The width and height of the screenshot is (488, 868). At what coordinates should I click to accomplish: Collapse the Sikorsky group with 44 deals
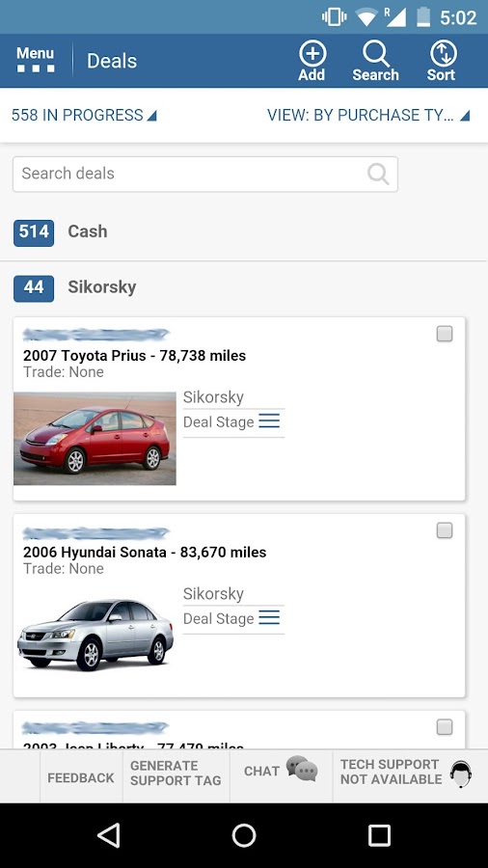tap(244, 287)
